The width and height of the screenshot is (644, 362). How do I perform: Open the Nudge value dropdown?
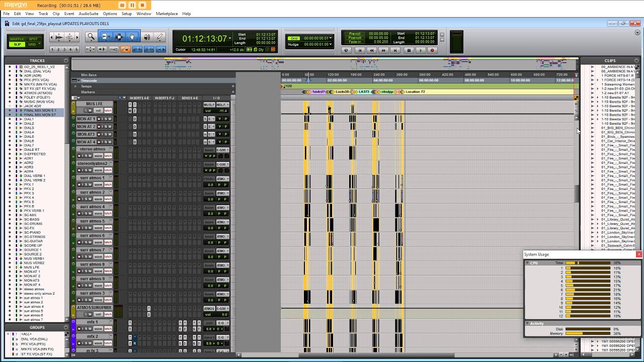[x=331, y=44]
